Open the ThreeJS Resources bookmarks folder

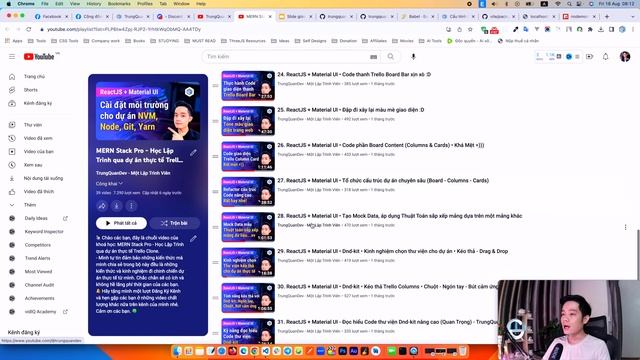(x=243, y=41)
